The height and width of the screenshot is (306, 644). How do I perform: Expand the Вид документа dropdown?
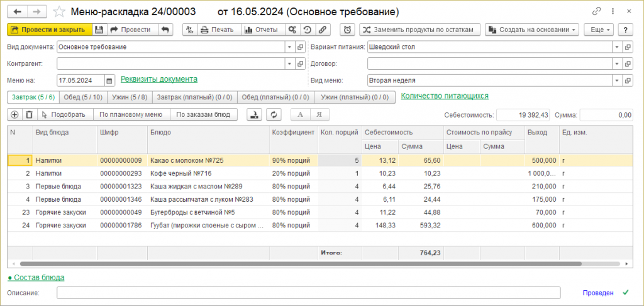(289, 47)
